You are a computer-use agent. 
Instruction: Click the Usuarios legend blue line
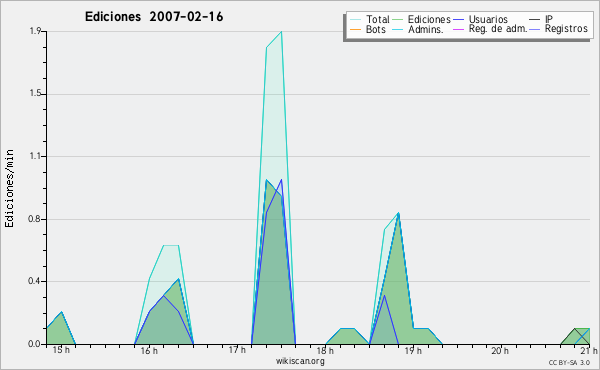[x=458, y=20]
